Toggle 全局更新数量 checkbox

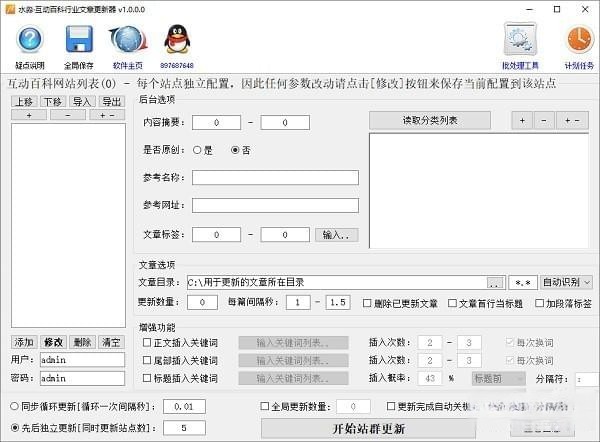(x=264, y=406)
